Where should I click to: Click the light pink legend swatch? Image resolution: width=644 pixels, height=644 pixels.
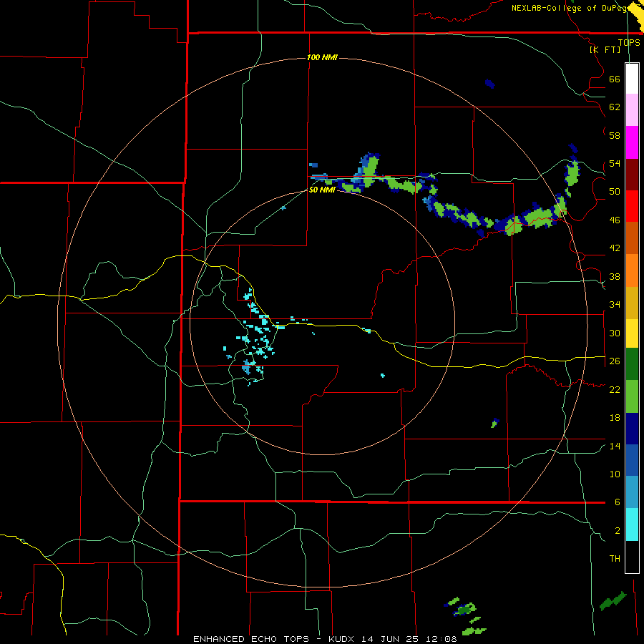pos(632,110)
